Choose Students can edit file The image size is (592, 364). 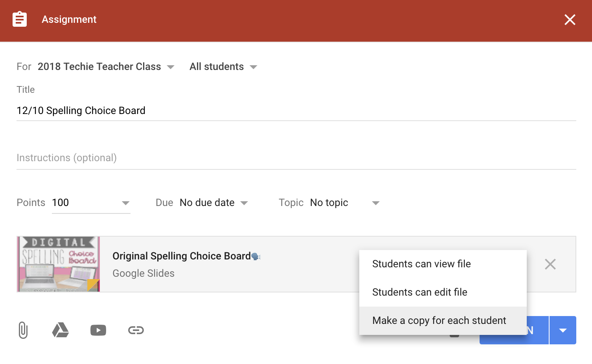(x=419, y=292)
